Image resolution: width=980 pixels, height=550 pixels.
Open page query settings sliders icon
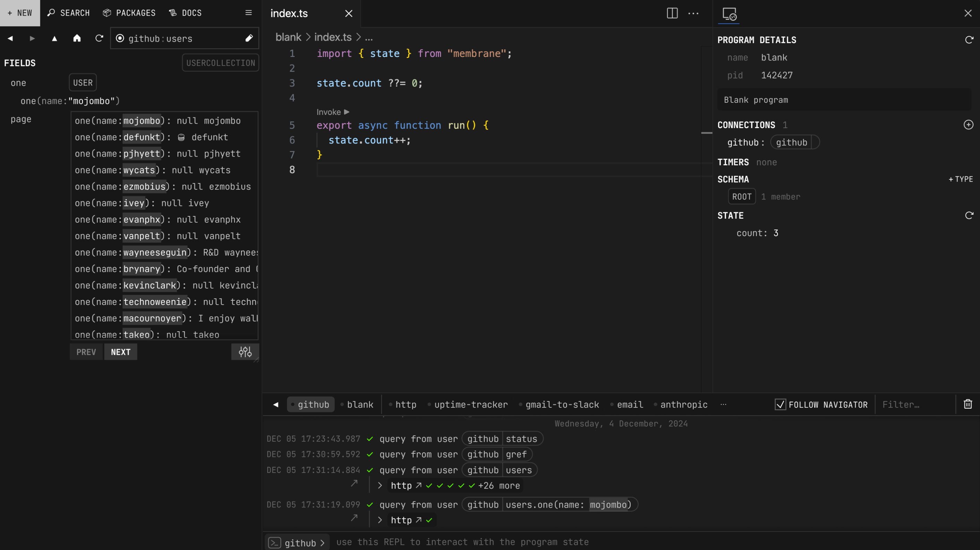tap(245, 352)
